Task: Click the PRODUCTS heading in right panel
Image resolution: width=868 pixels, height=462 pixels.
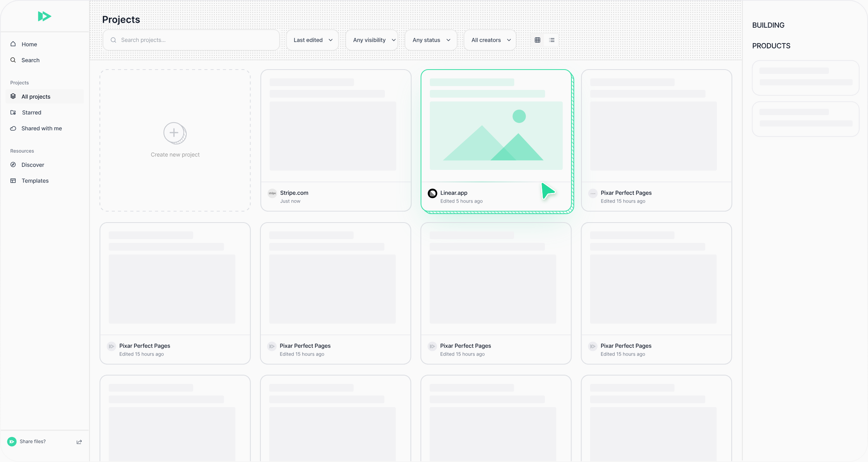Action: (771, 46)
